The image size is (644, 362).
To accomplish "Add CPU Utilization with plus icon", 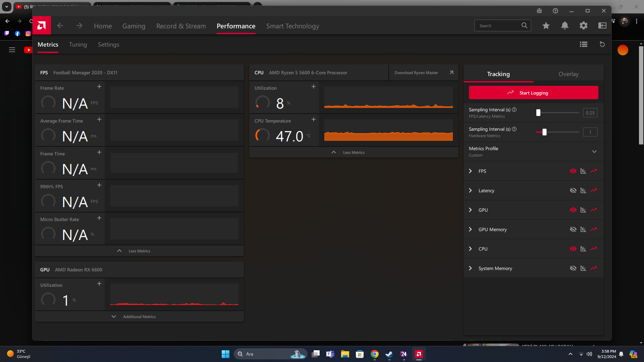I will click(314, 86).
